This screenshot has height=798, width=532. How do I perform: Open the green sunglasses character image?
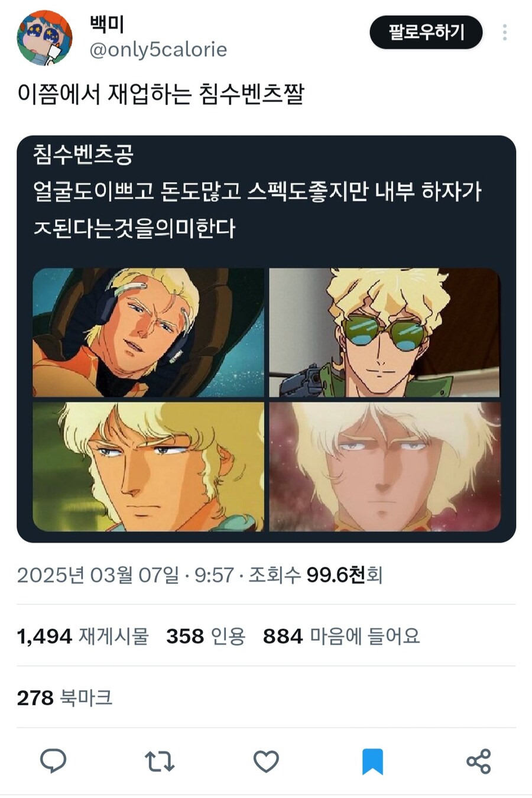coord(385,332)
